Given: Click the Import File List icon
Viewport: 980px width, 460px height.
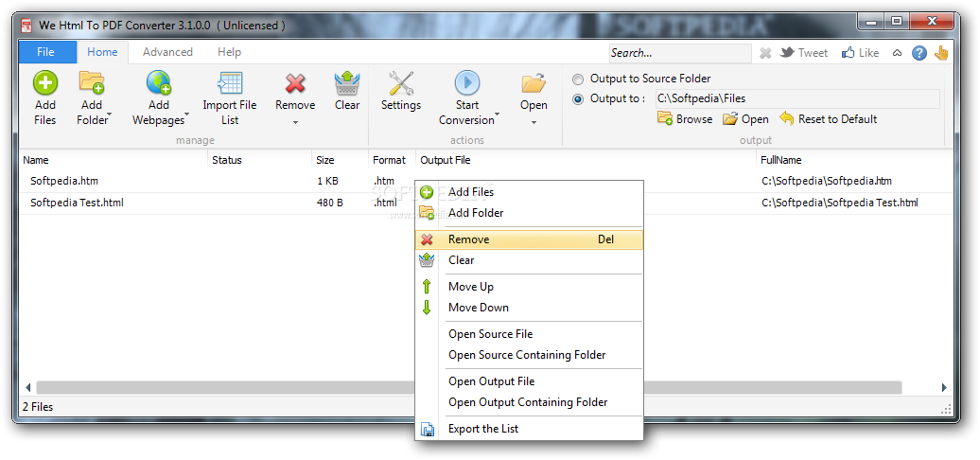Looking at the screenshot, I should [x=229, y=82].
